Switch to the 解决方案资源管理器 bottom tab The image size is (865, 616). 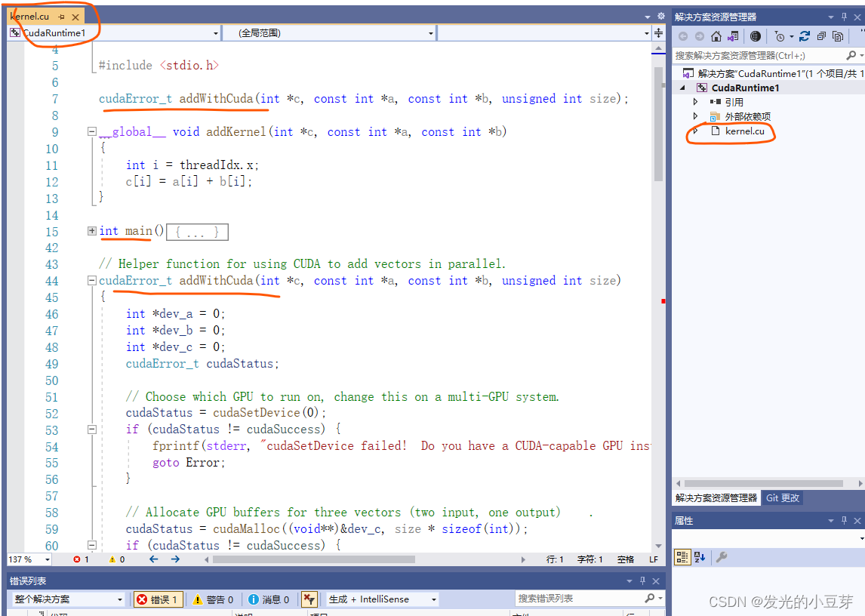click(716, 498)
